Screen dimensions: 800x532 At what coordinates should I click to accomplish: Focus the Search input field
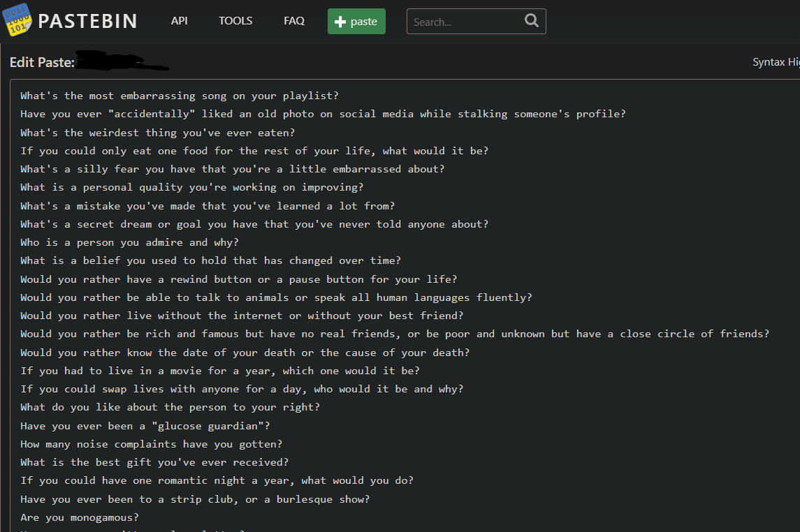tap(465, 22)
